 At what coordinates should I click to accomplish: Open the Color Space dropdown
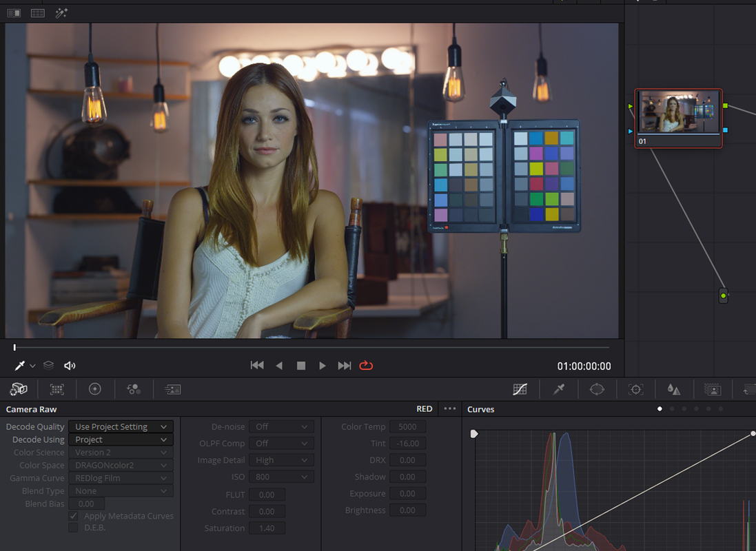point(121,465)
